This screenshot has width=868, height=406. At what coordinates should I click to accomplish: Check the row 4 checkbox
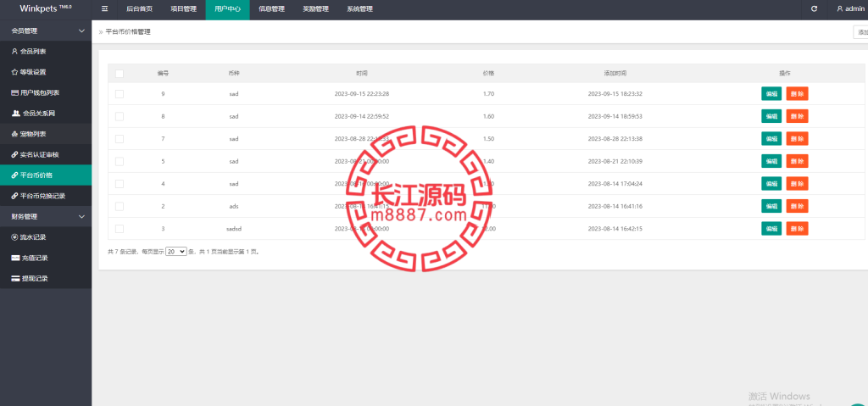[x=120, y=184]
